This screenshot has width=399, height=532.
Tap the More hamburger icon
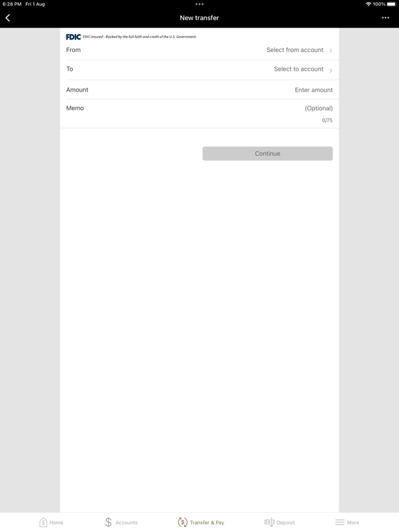(x=339, y=522)
